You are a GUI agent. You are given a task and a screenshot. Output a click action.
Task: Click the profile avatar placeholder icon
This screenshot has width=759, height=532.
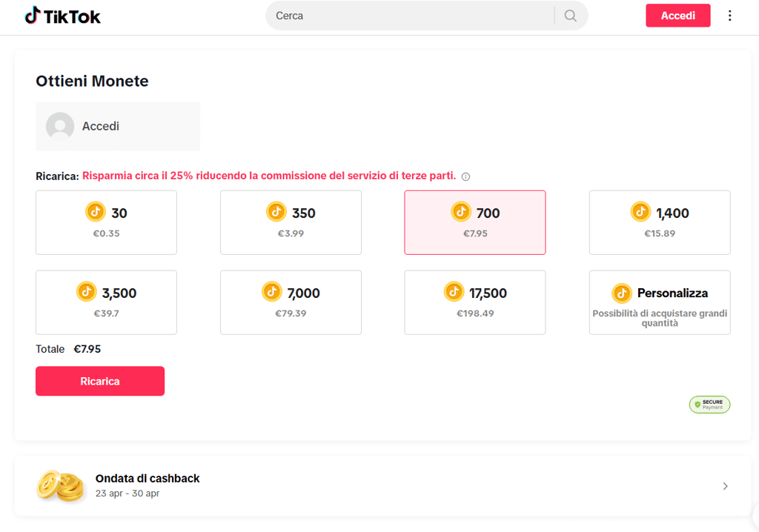pyautogui.click(x=60, y=127)
